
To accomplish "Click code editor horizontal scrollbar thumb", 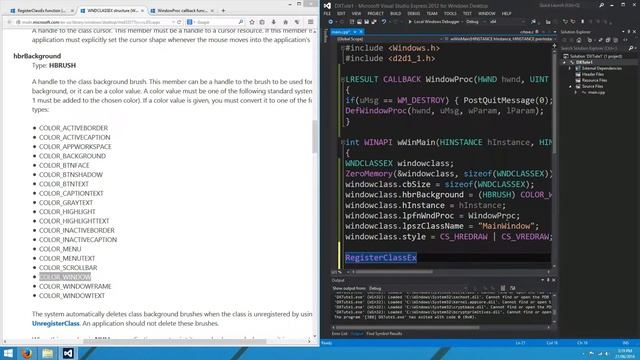I will [394, 272].
